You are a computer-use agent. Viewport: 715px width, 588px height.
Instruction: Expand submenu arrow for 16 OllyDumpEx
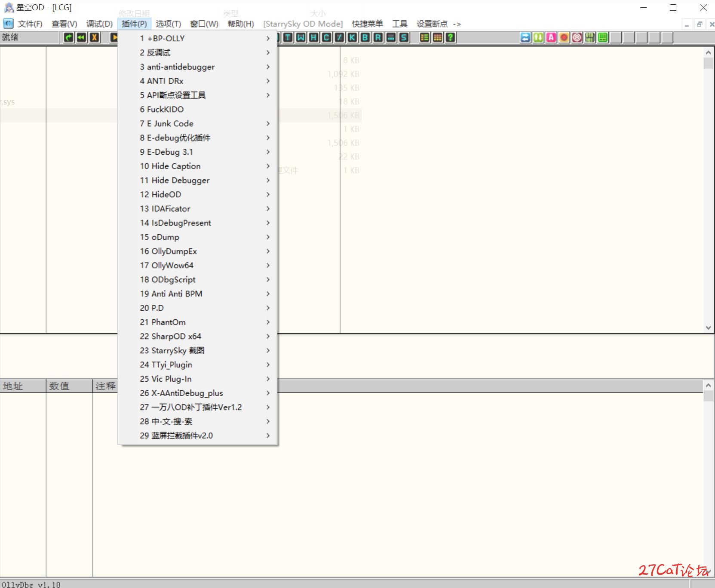point(268,251)
